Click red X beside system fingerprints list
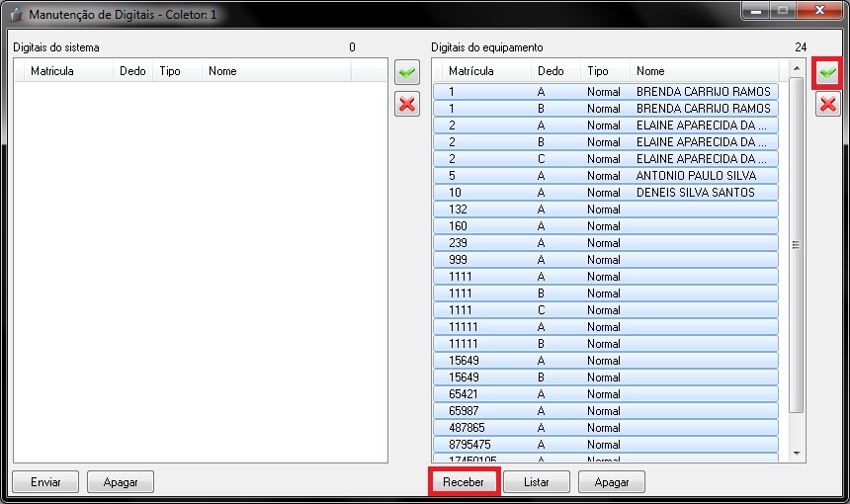 point(406,104)
